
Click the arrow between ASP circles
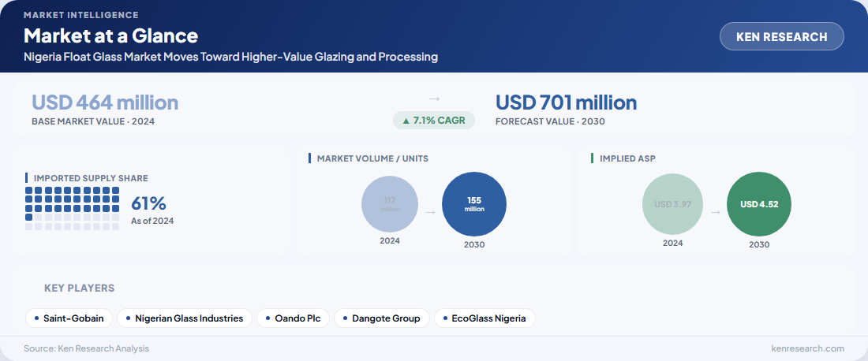(x=715, y=212)
